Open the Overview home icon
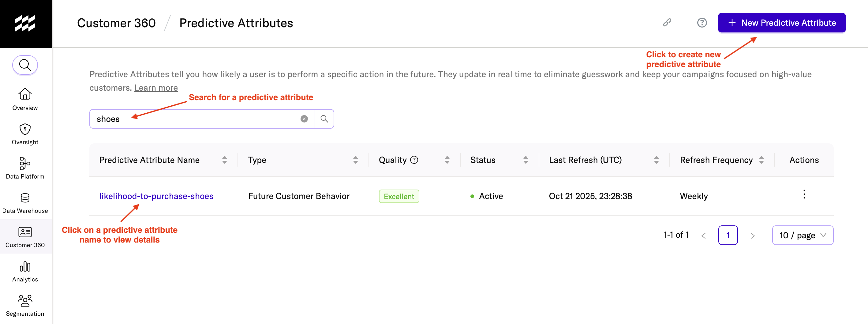The width and height of the screenshot is (868, 324). 25,94
